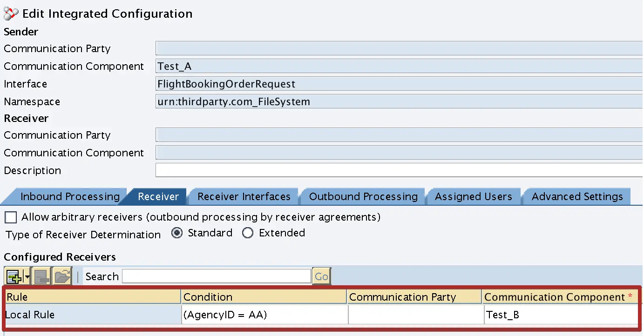
Task: Open the Advanced Settings tab
Action: [576, 196]
